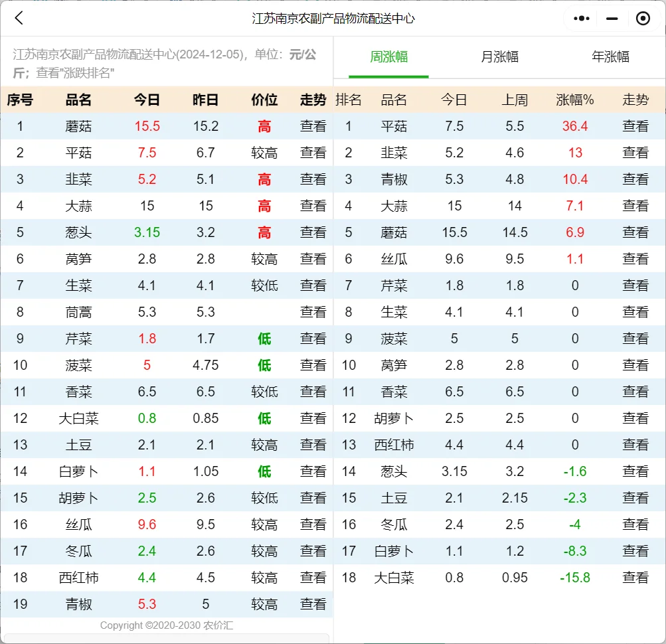View trend 查看 for rank 16 冬瓜 weekly

tap(635, 524)
